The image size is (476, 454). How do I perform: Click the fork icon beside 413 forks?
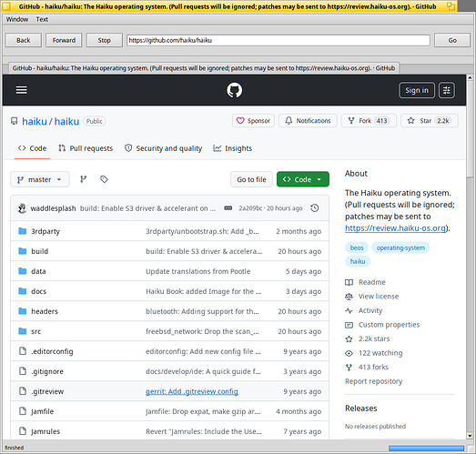tap(349, 368)
